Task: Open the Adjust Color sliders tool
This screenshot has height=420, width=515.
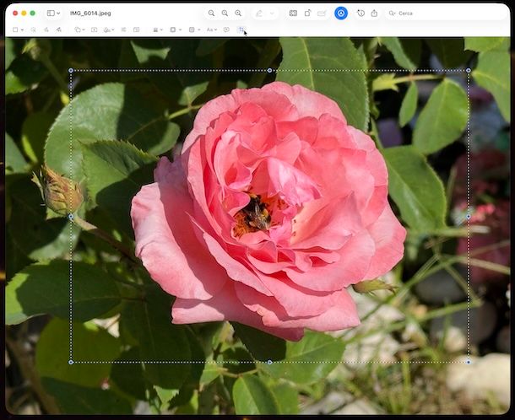Action: tap(123, 30)
